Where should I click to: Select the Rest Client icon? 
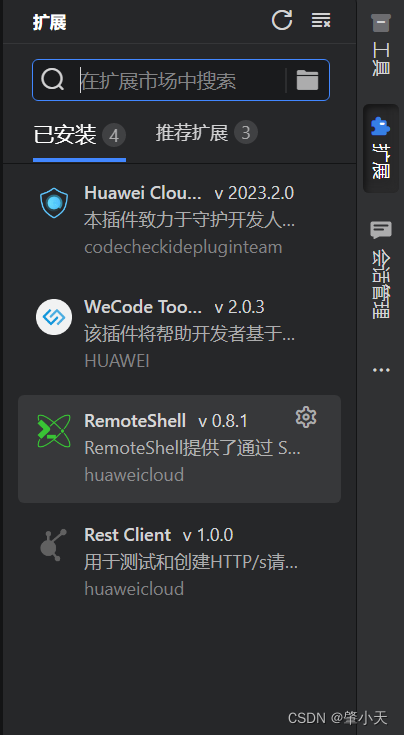[53, 545]
